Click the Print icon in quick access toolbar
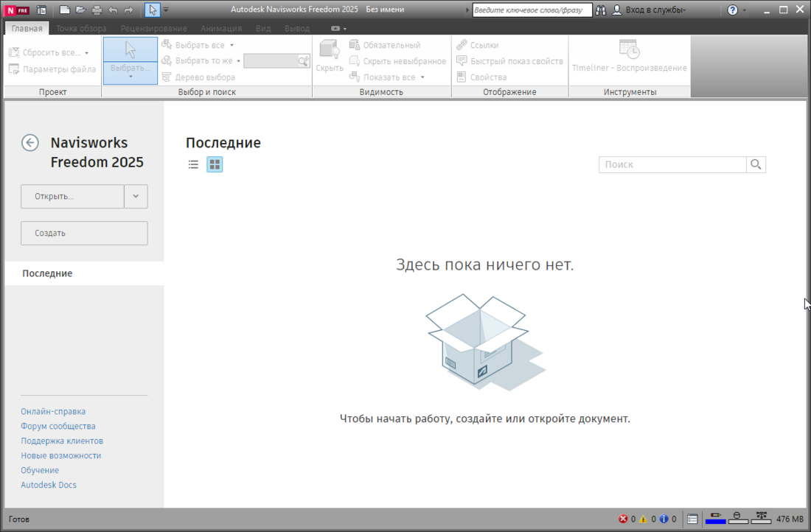Screen dimensions: 811x532 tap(97, 10)
